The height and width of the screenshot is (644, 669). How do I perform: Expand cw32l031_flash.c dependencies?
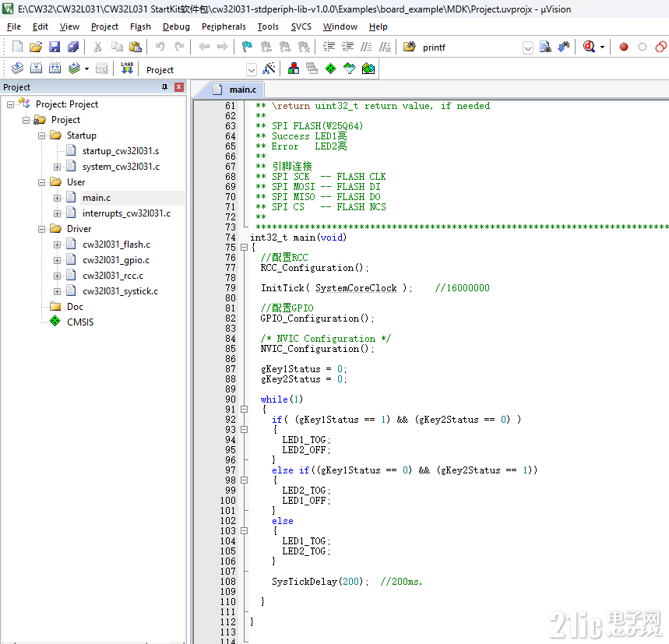[x=57, y=245]
